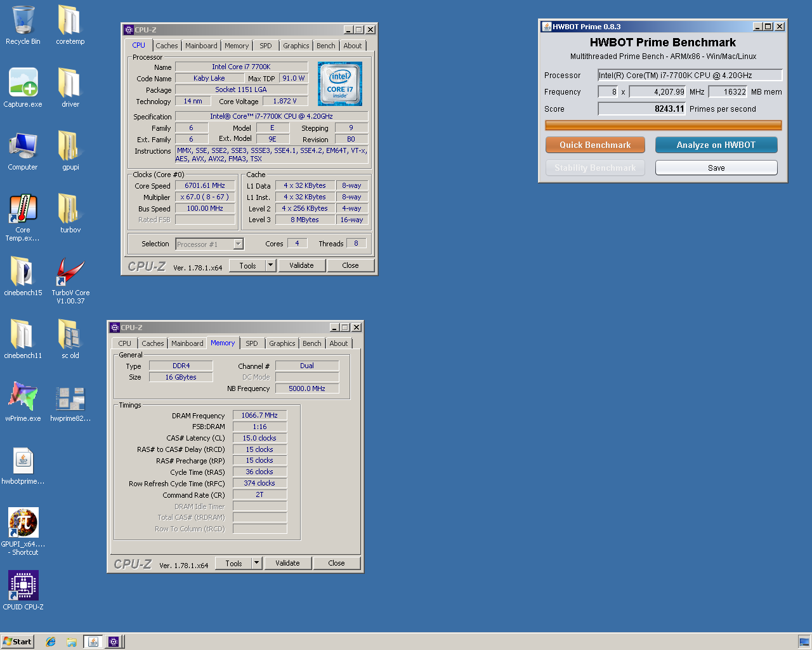Open Caches tab in lower CPU-Z window
Image resolution: width=812 pixels, height=650 pixels.
(x=153, y=343)
